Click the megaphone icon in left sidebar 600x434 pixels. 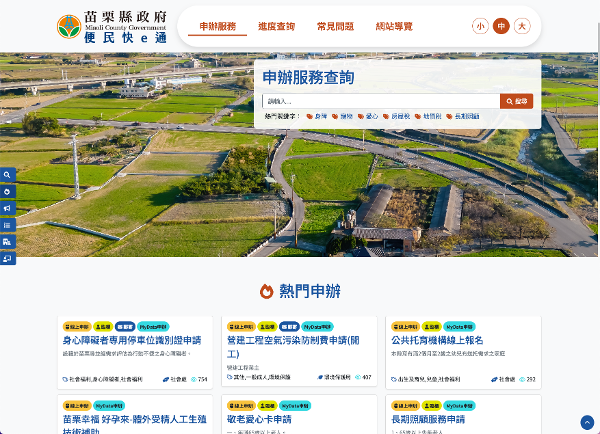(7, 208)
